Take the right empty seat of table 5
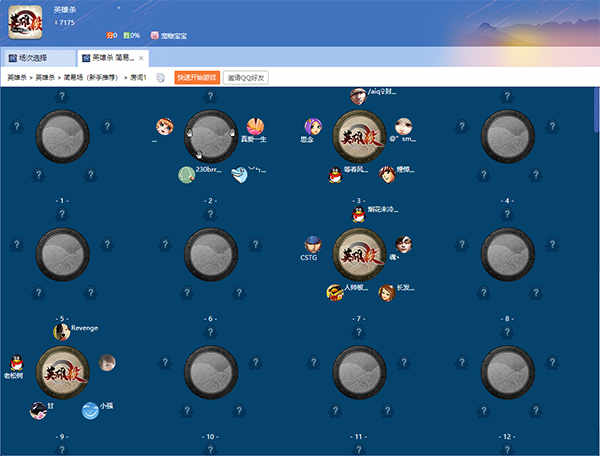This screenshot has height=456, width=600. 107,244
